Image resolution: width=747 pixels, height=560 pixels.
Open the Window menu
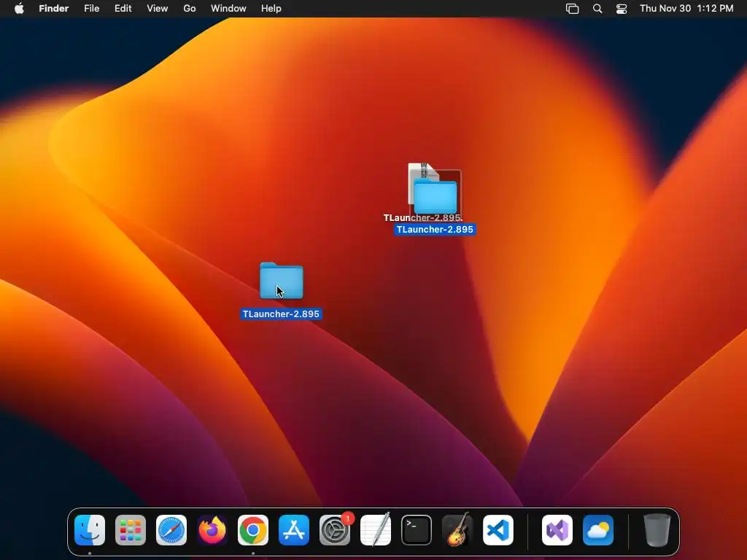228,9
